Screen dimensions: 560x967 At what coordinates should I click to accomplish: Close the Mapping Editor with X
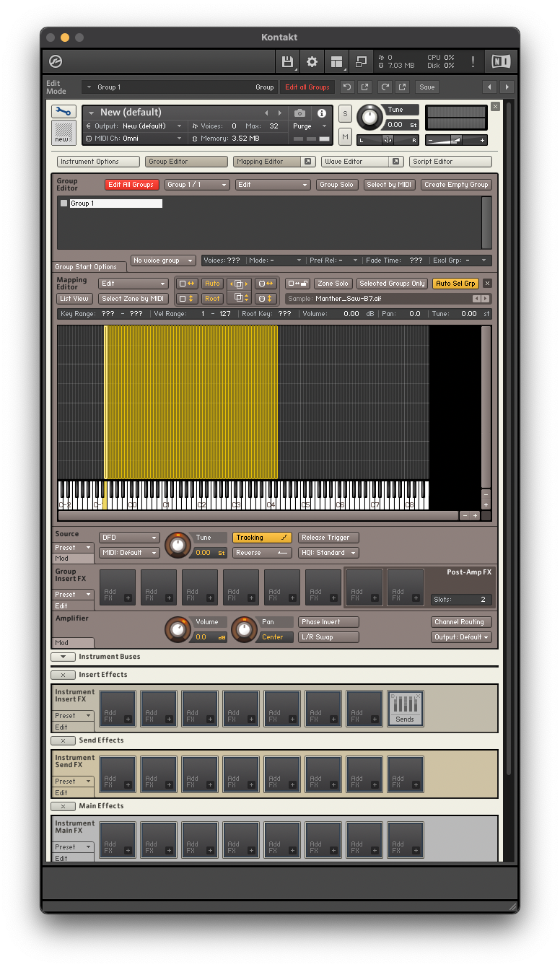pos(487,284)
